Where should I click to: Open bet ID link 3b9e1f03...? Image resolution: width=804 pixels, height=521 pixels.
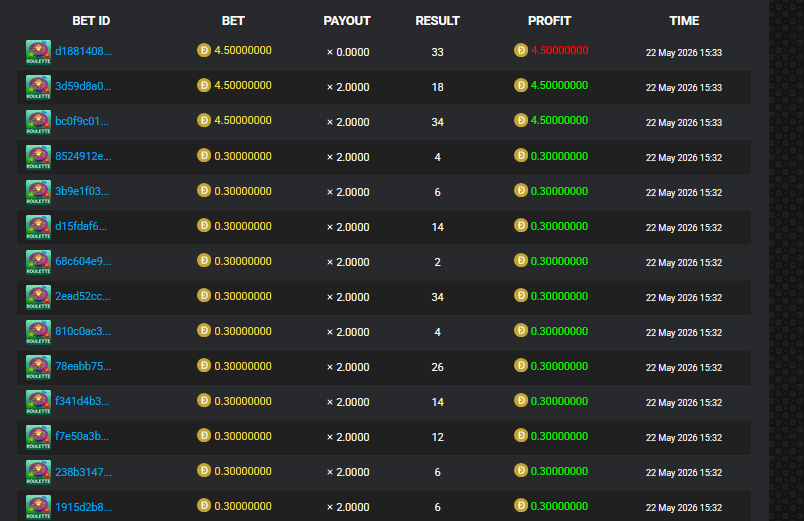click(x=82, y=191)
